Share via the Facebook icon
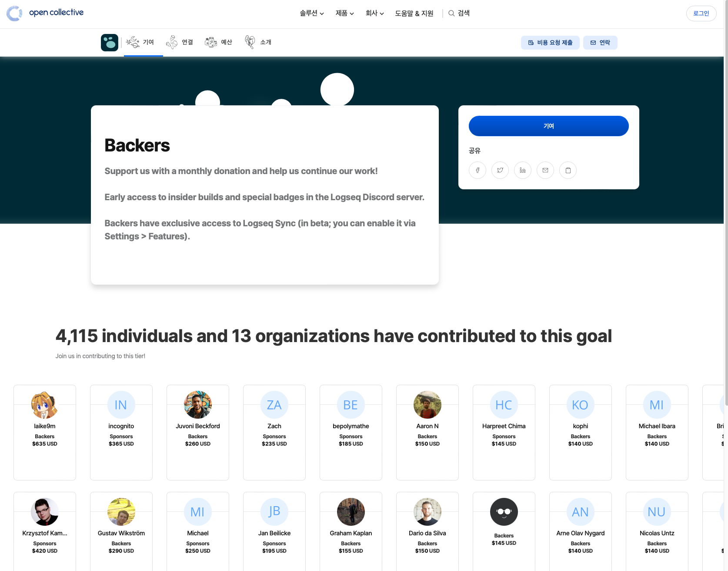The image size is (728, 571). tap(478, 170)
